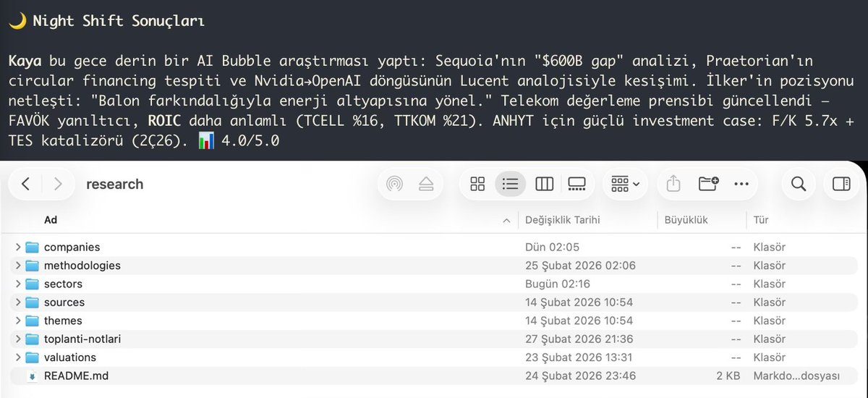Select the README.md file name
The width and height of the screenshot is (868, 398).
76,376
